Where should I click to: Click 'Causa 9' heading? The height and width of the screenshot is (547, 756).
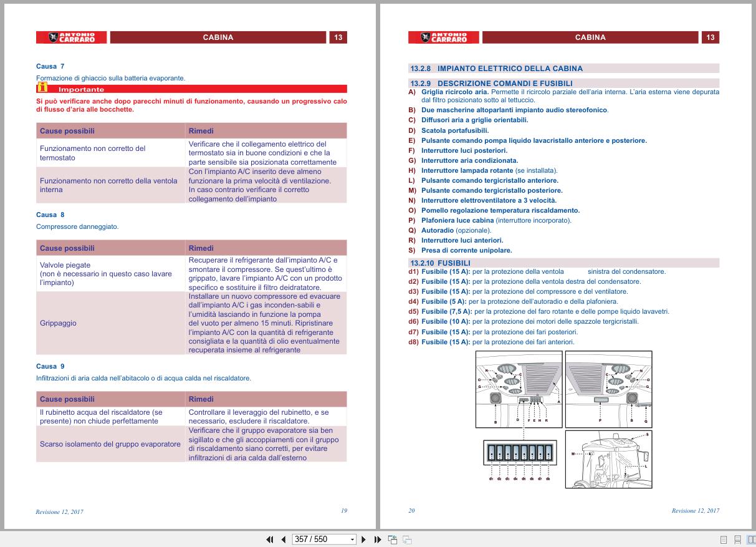tap(50, 366)
